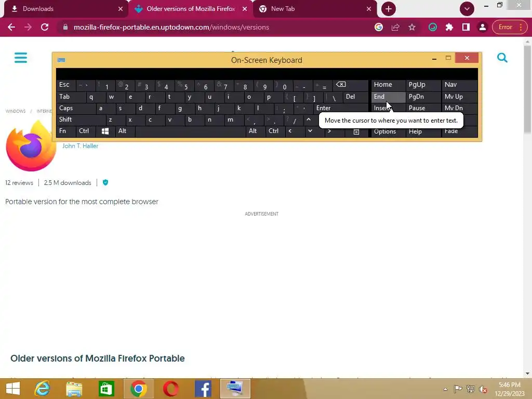Click the Firefox Portable logo image

[31, 146]
